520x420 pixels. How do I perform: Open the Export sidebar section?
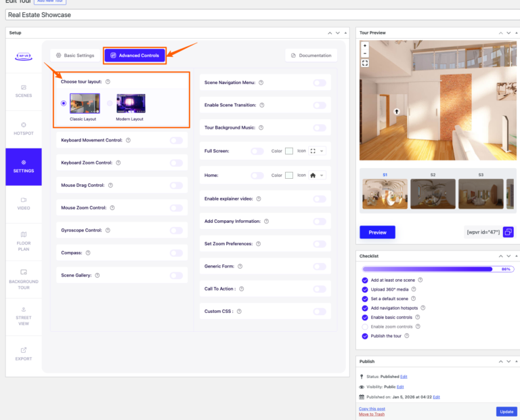coord(24,354)
